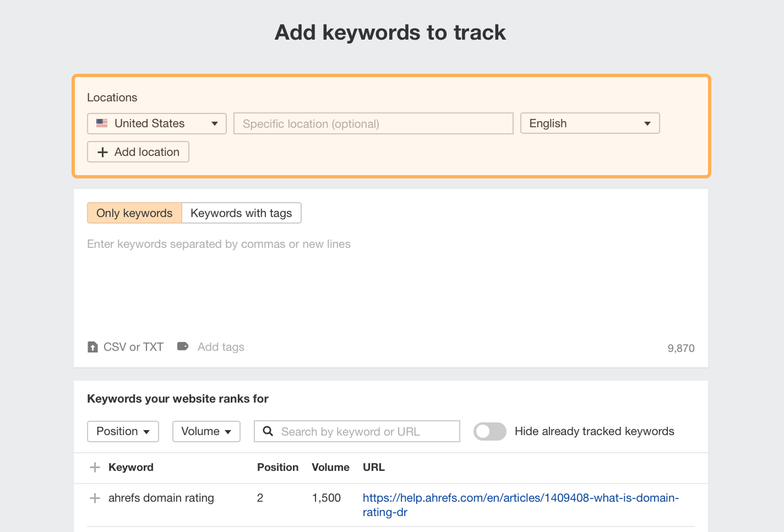The image size is (784, 532).
Task: Click the plus icon inside Add location
Action: tap(102, 152)
